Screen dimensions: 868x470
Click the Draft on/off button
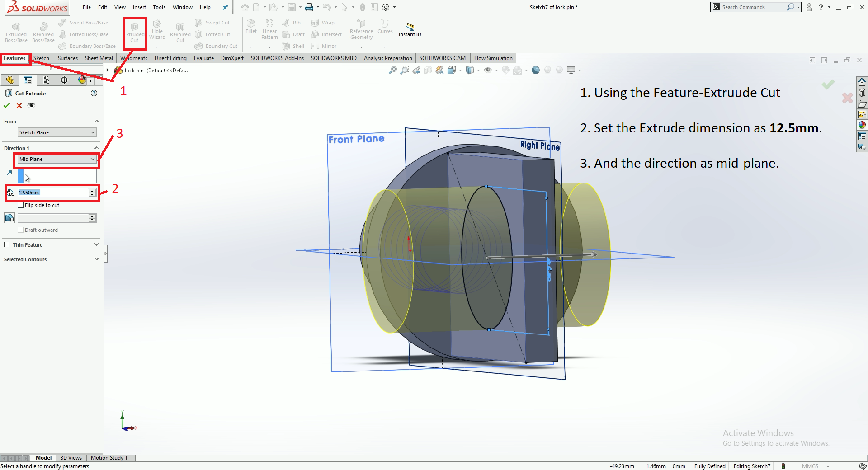coord(9,218)
